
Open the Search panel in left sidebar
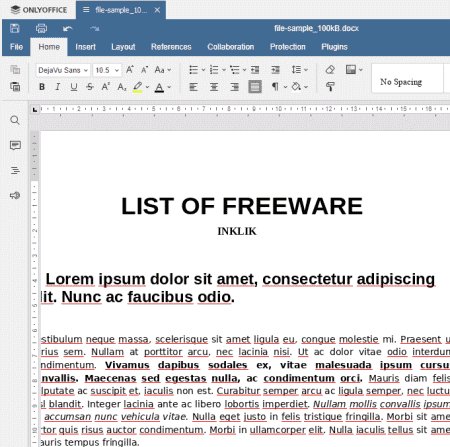15,120
